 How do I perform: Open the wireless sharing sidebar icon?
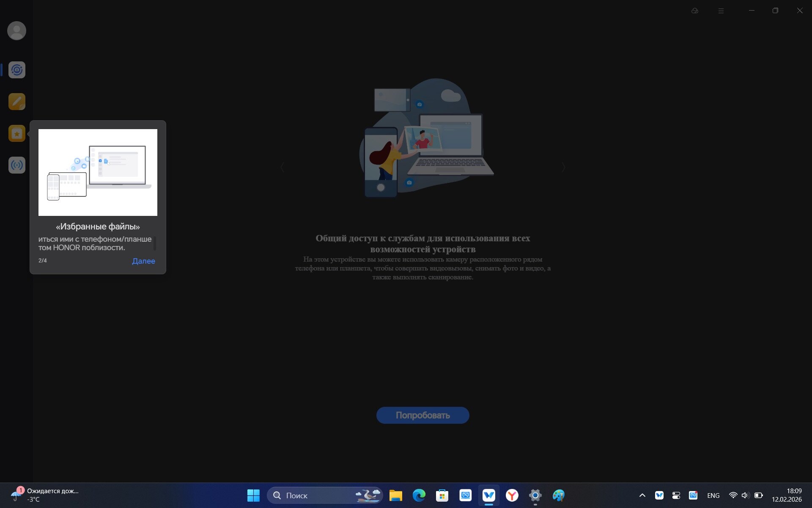[x=17, y=165]
